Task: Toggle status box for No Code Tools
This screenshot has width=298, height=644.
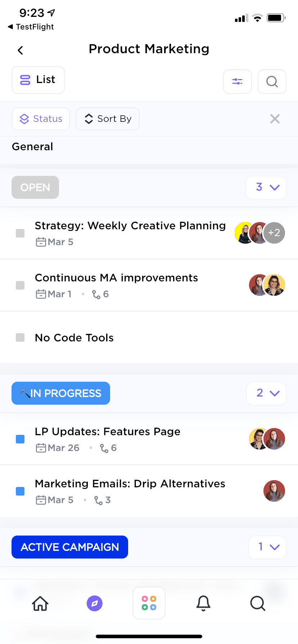Action: tap(20, 337)
